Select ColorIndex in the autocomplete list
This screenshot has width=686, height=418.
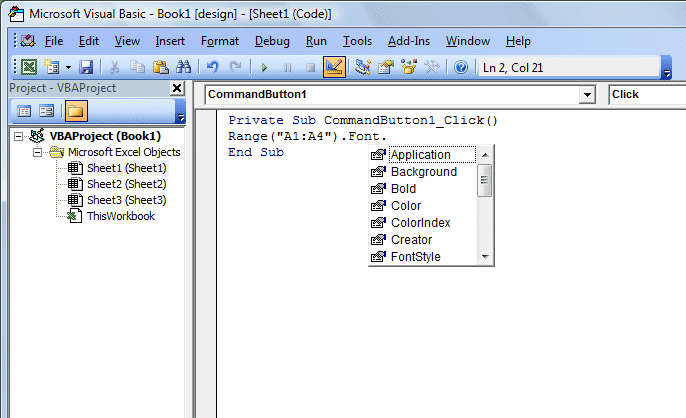click(420, 223)
